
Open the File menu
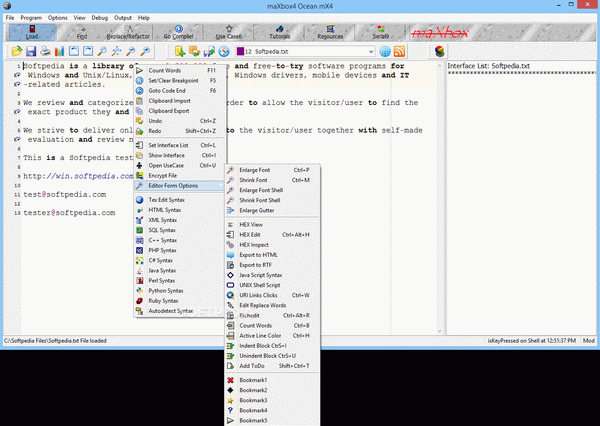[10, 18]
